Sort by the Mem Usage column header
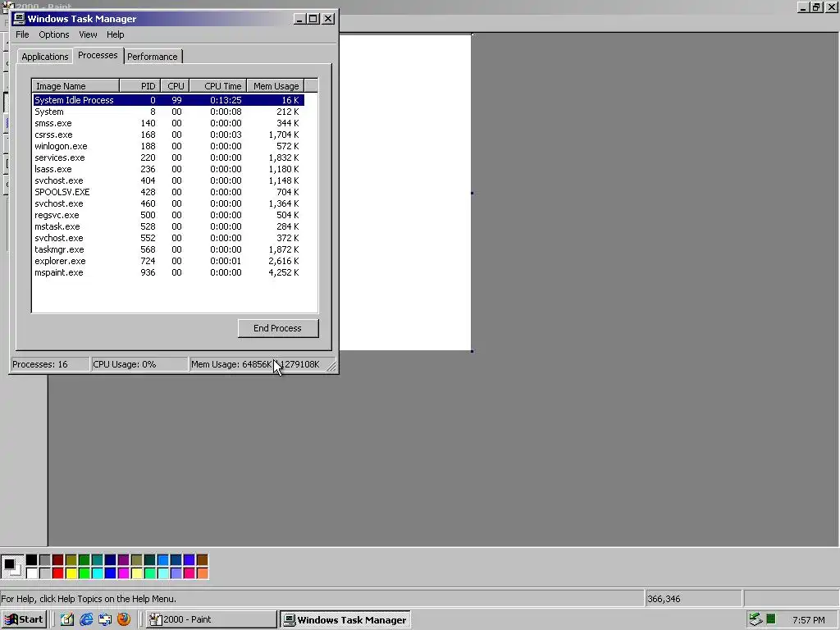The height and width of the screenshot is (630, 840). coord(276,85)
